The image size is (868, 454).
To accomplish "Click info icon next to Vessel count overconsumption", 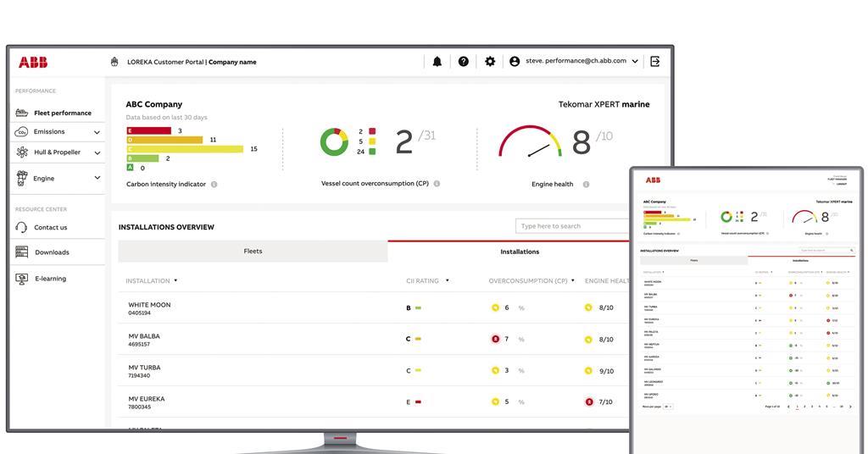I will coord(437,184).
